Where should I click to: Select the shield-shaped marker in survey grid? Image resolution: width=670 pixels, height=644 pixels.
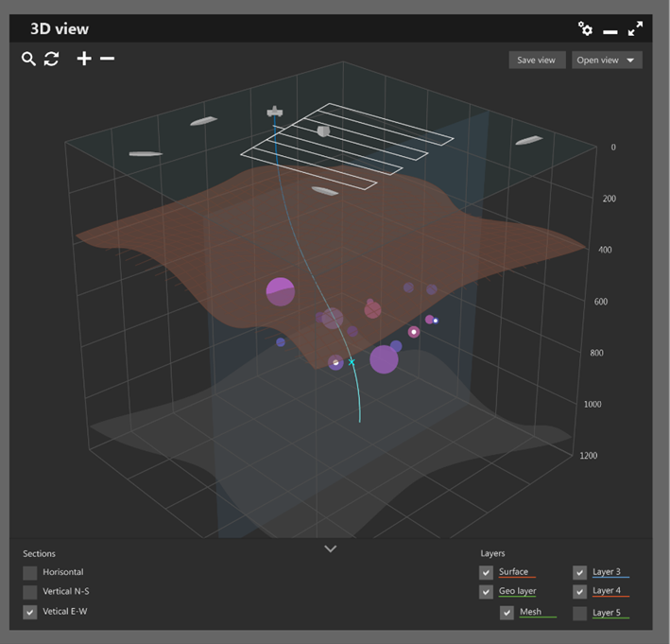[x=323, y=131]
